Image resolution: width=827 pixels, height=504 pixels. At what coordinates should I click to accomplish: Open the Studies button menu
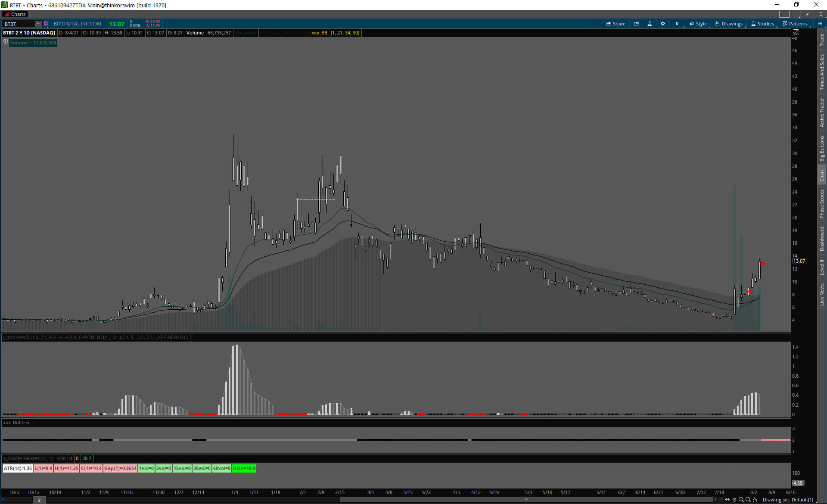click(762, 24)
